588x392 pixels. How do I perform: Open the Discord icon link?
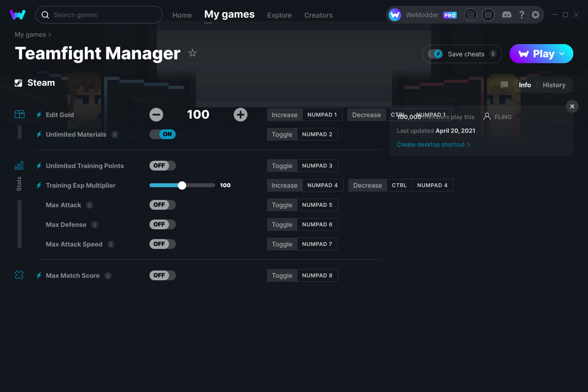(507, 15)
